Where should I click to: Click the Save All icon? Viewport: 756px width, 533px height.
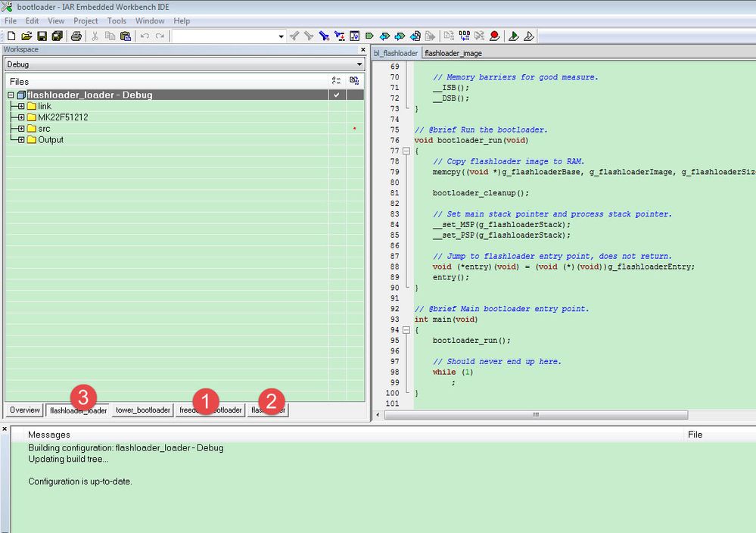pyautogui.click(x=58, y=36)
